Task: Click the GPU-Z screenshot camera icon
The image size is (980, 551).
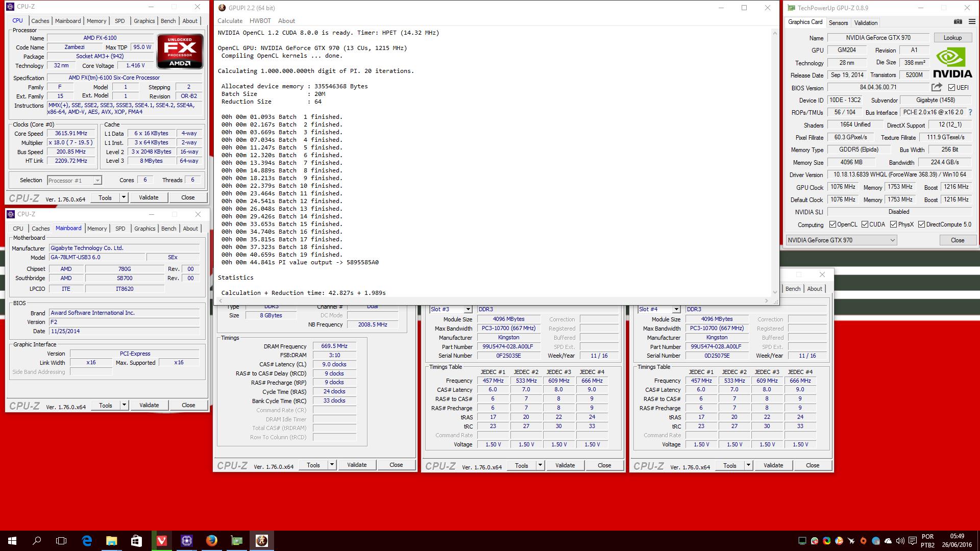Action: [958, 22]
